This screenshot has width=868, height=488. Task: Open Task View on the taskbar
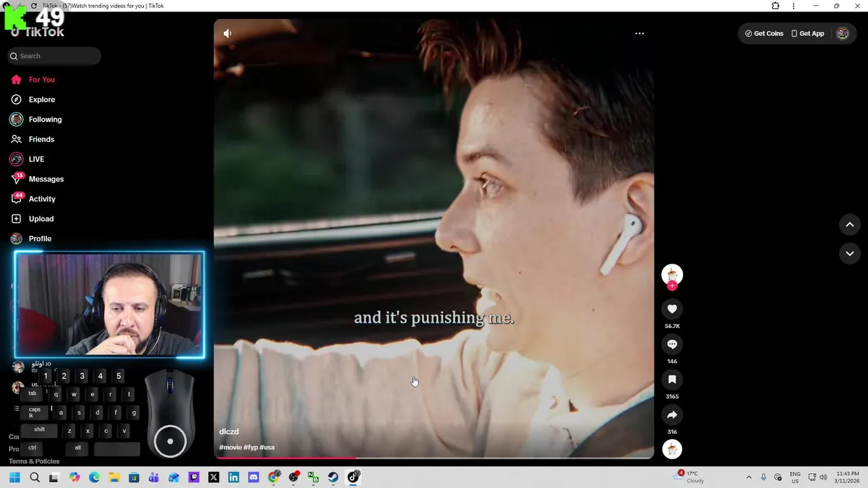(54, 477)
